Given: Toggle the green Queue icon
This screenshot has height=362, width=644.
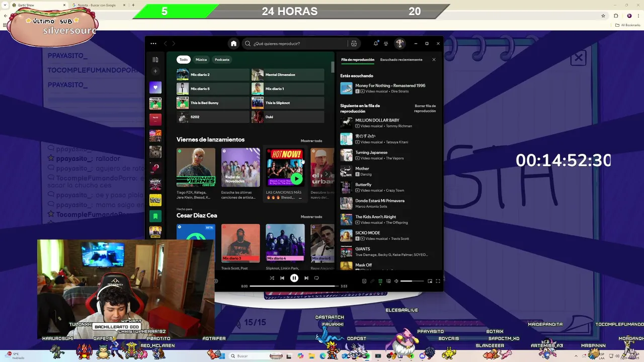Looking at the screenshot, I should tap(380, 281).
